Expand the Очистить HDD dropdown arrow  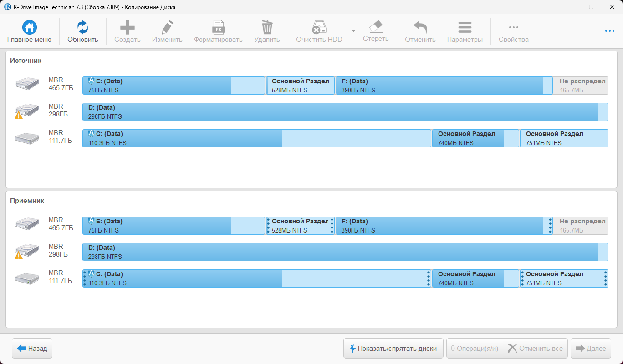click(x=353, y=31)
